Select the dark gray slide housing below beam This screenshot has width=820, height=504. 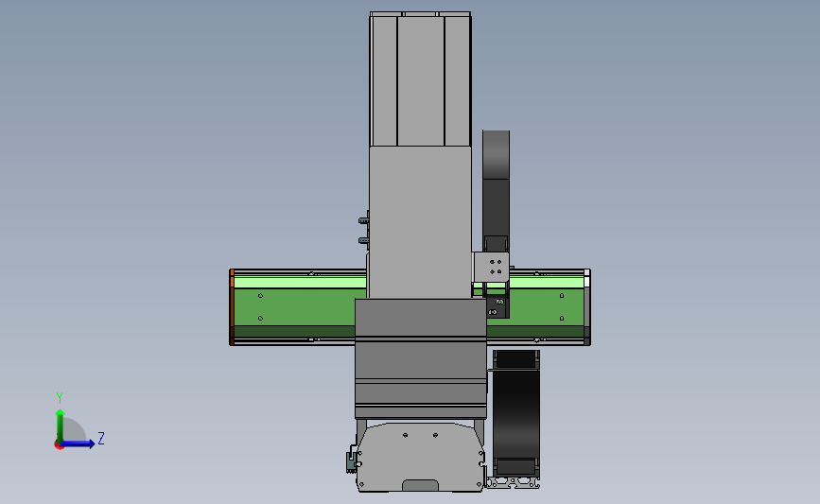point(421,358)
